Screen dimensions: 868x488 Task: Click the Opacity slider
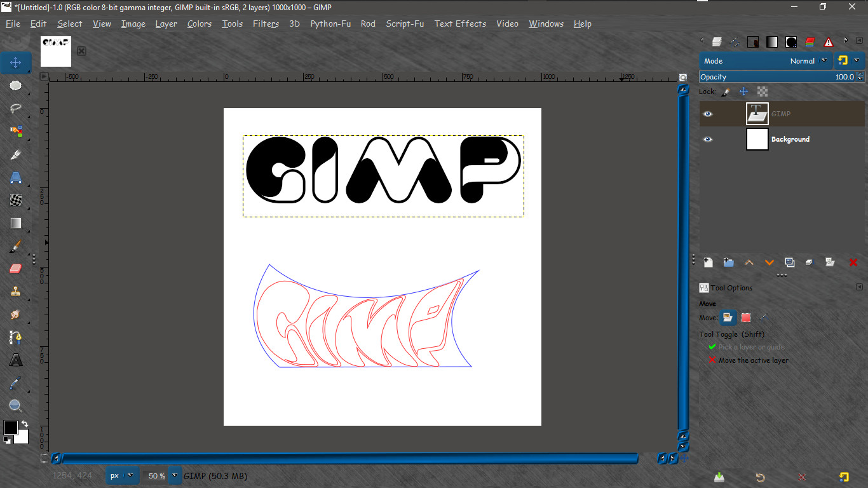[x=782, y=77]
